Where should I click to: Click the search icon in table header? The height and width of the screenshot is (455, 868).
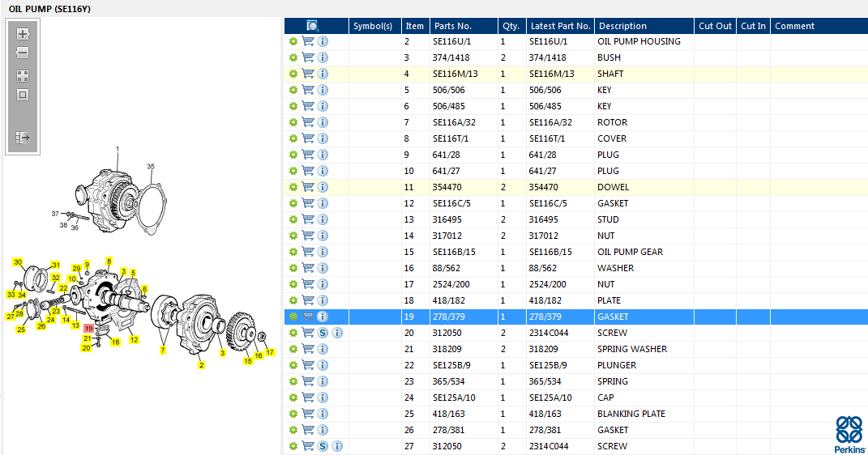[313, 26]
